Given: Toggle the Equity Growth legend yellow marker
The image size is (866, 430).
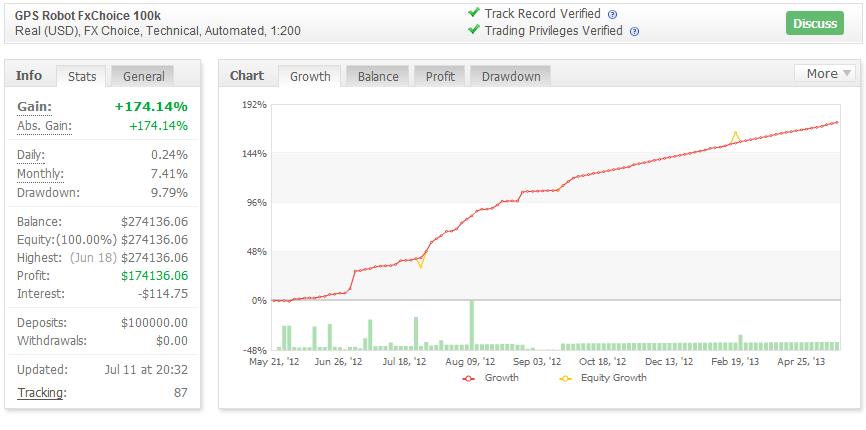Looking at the screenshot, I should [565, 378].
